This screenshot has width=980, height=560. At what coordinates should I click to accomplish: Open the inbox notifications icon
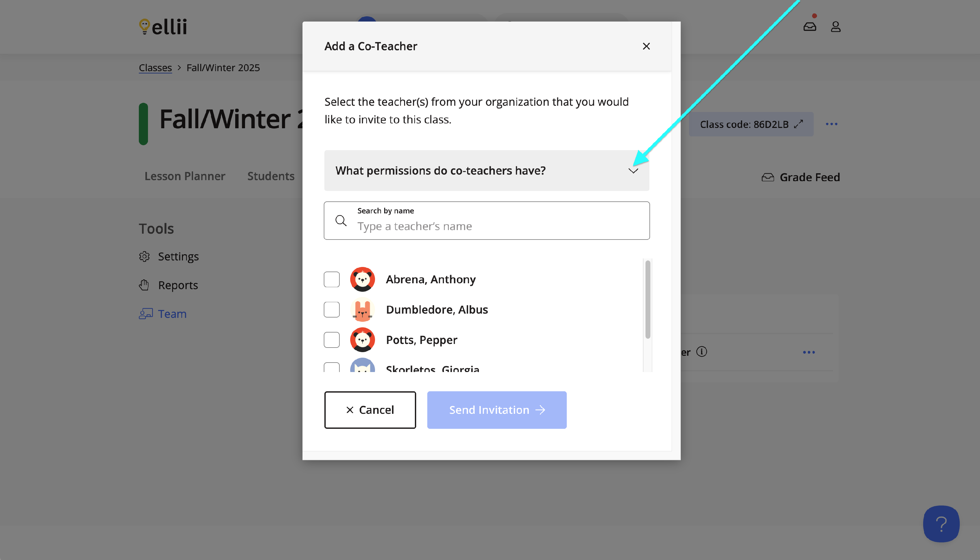click(x=809, y=26)
